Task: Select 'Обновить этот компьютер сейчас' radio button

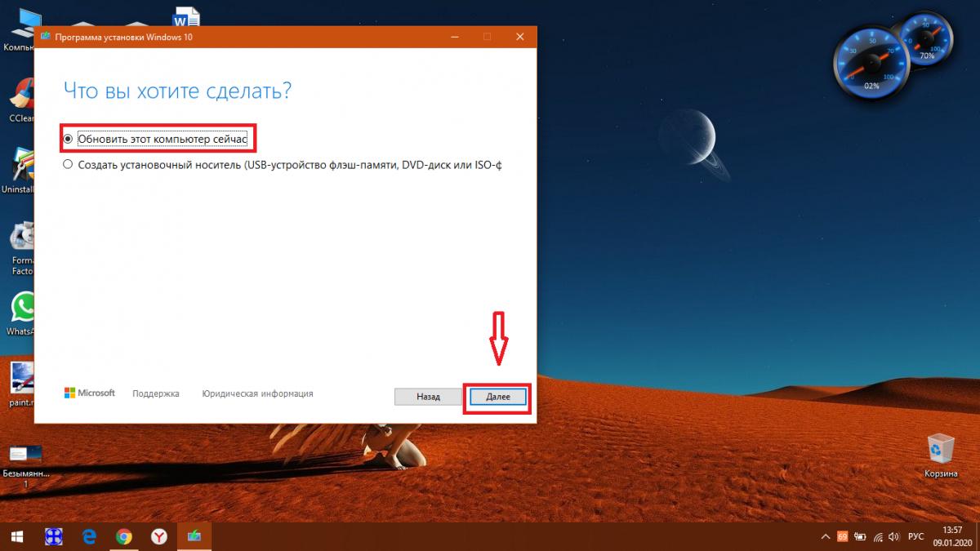Action: pyautogui.click(x=68, y=139)
